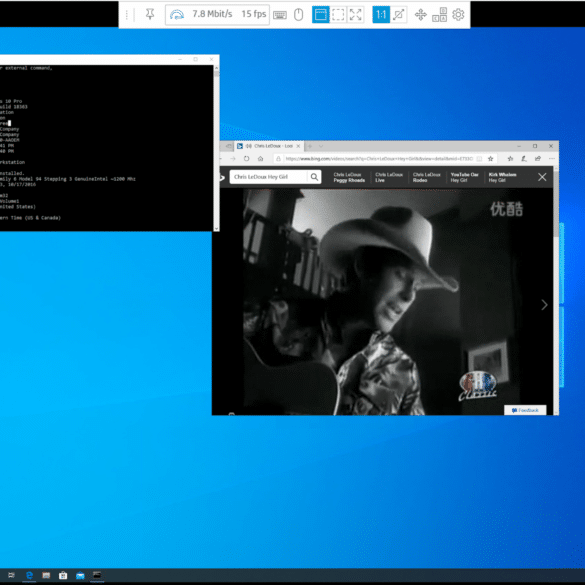Go forward in the browser
This screenshot has width=585, height=585.
pos(233,159)
